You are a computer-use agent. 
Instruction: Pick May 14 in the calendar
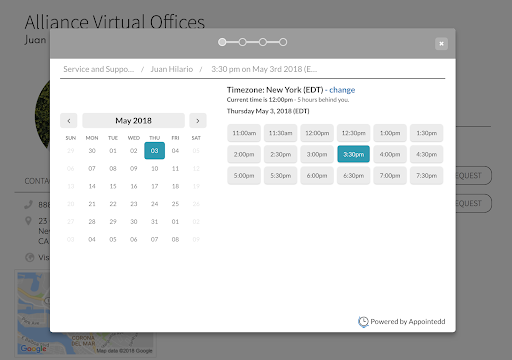point(92,186)
